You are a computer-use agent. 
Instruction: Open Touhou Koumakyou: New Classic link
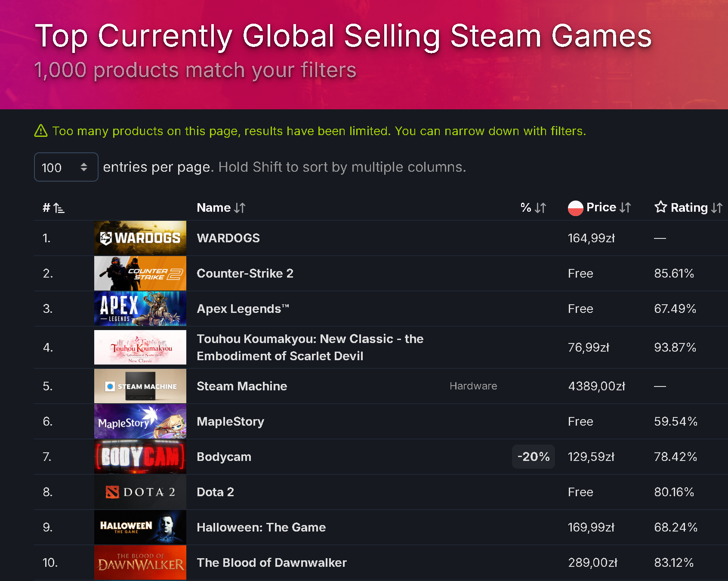point(310,347)
